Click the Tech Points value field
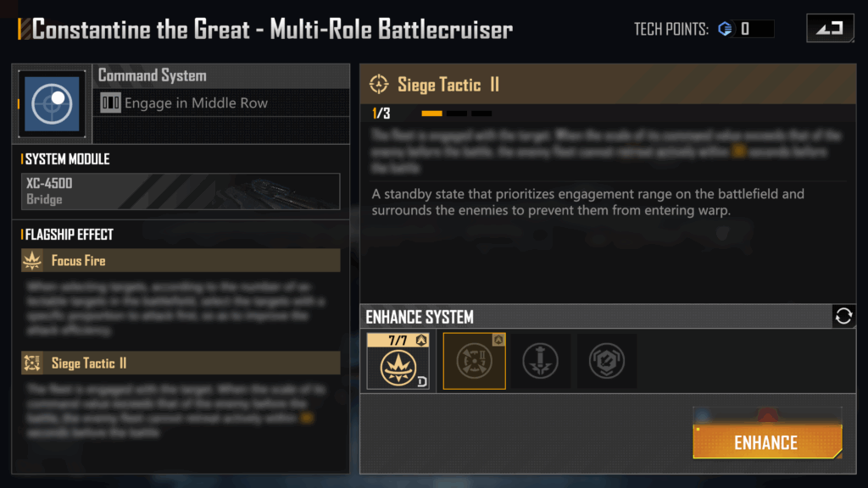The width and height of the screenshot is (868, 488). [755, 29]
